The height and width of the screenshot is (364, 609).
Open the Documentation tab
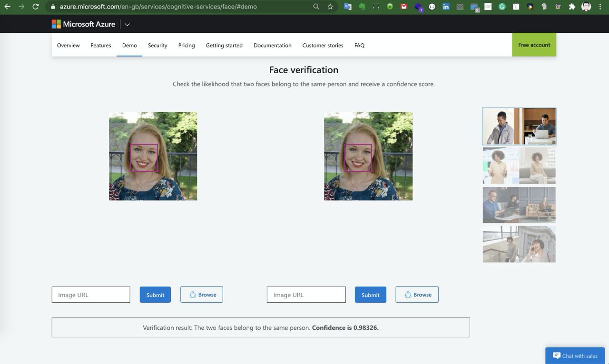[273, 45]
